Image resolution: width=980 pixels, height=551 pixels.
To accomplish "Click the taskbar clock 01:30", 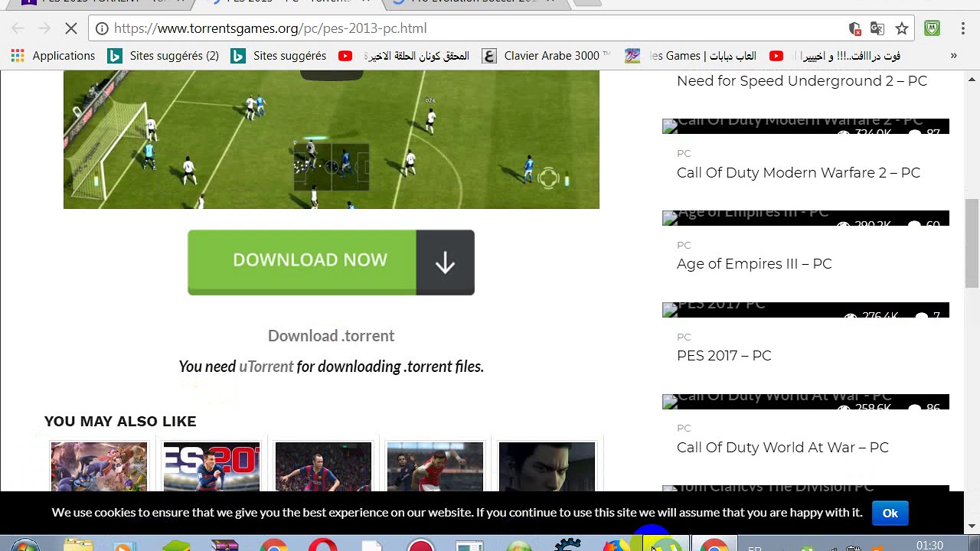I will click(929, 545).
